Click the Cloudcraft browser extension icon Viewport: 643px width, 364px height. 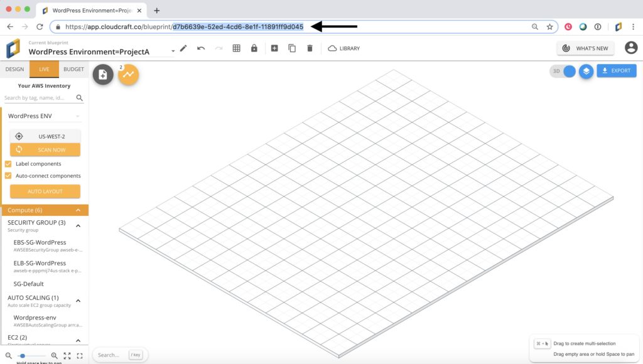619,26
